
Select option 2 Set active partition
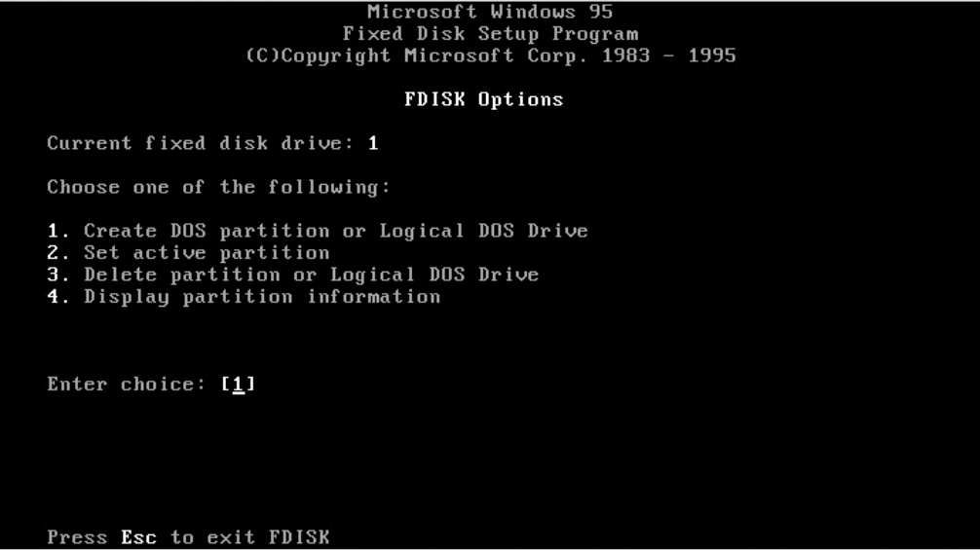pyautogui.click(x=189, y=253)
